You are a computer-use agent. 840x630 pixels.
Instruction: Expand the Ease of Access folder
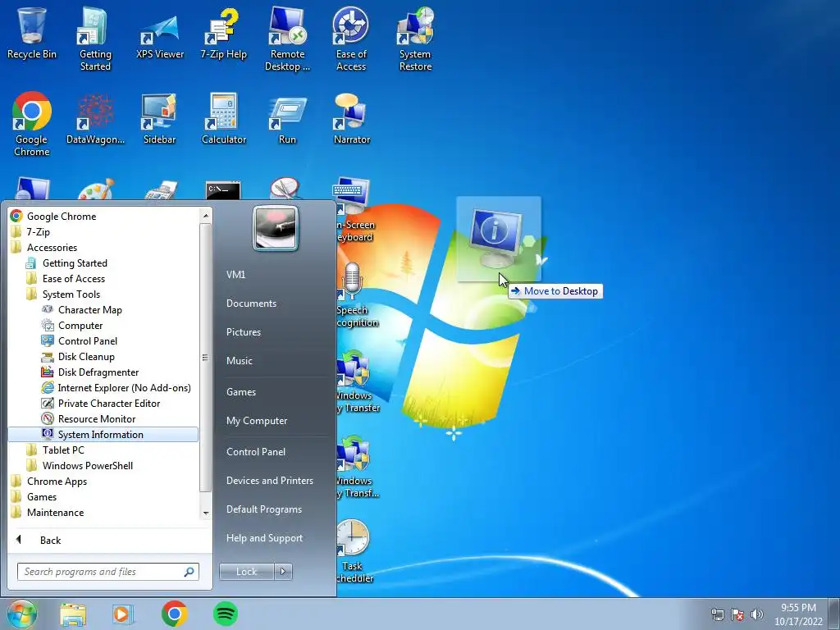(74, 279)
